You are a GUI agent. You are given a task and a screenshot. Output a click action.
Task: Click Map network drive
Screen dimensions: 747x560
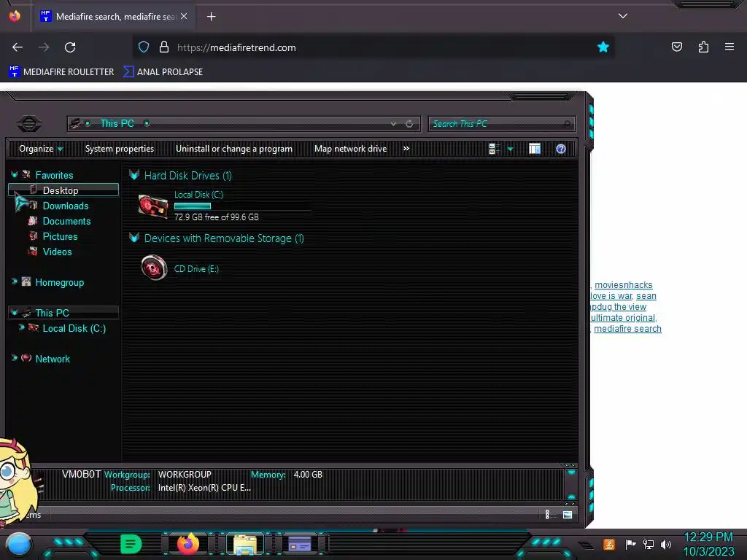click(x=351, y=149)
